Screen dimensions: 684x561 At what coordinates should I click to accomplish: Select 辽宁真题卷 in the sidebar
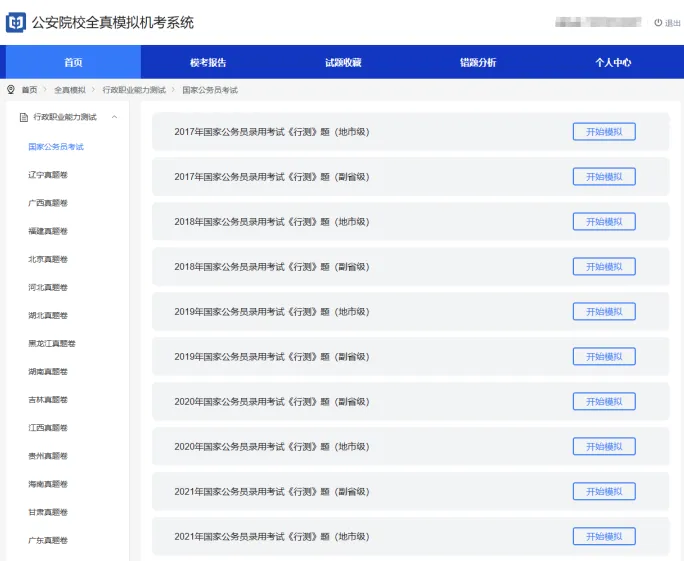pyautogui.click(x=48, y=175)
